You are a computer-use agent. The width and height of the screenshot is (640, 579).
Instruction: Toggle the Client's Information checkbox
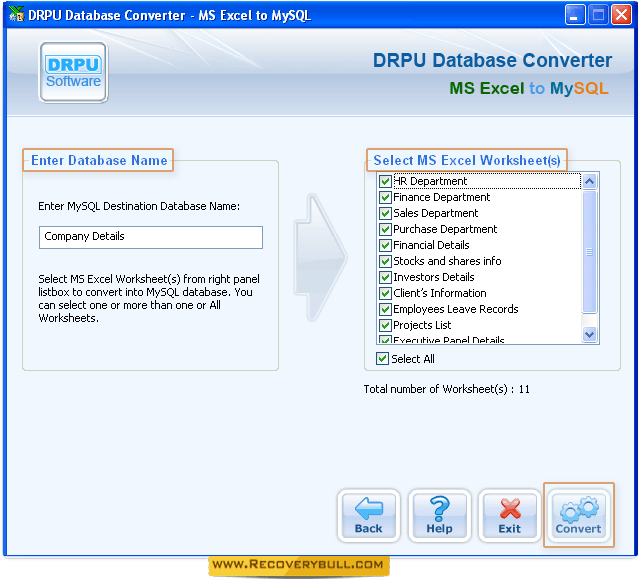tap(385, 293)
